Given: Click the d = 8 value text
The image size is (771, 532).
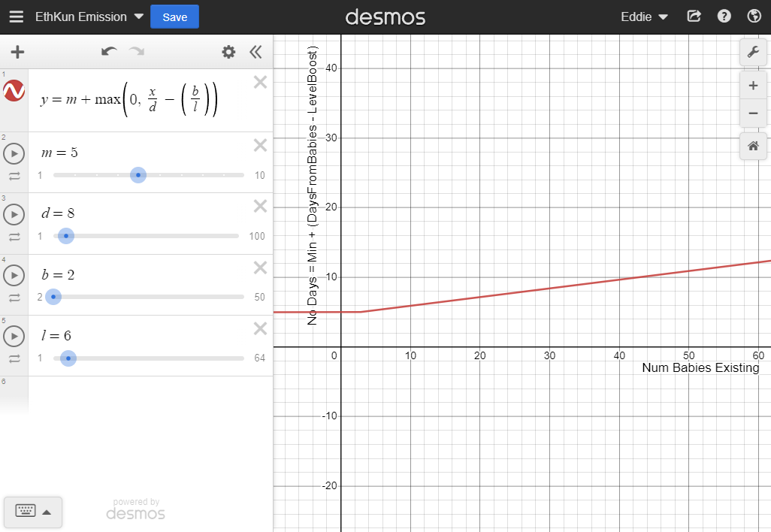Looking at the screenshot, I should 58,213.
